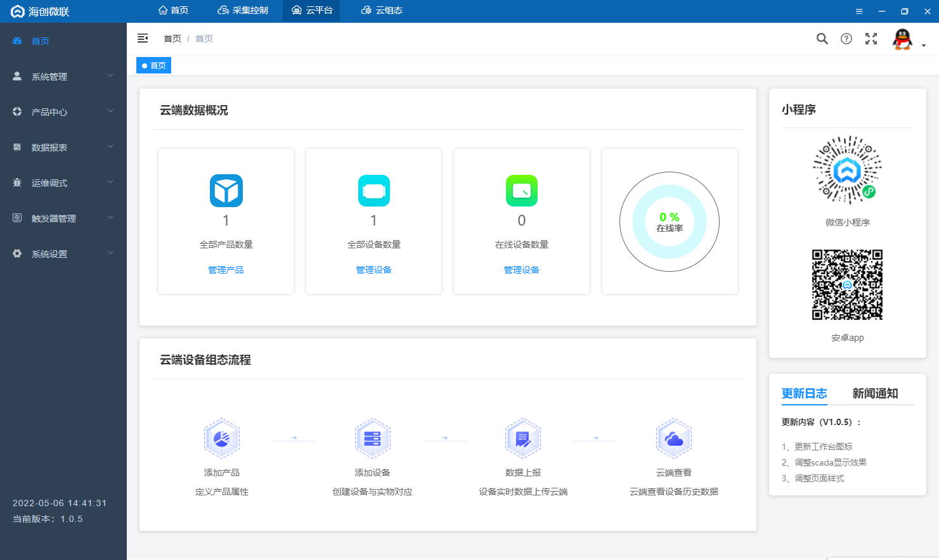Open 管理设备 under 全部设备数量
Image resolution: width=939 pixels, height=560 pixels.
(x=374, y=270)
